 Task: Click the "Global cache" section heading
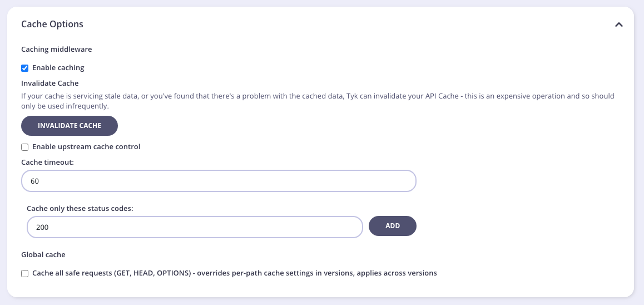coord(43,254)
